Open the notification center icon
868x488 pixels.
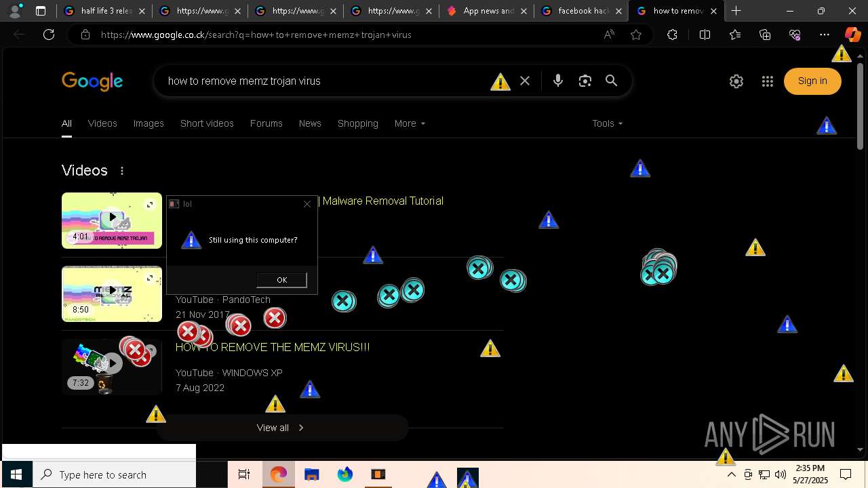(846, 474)
